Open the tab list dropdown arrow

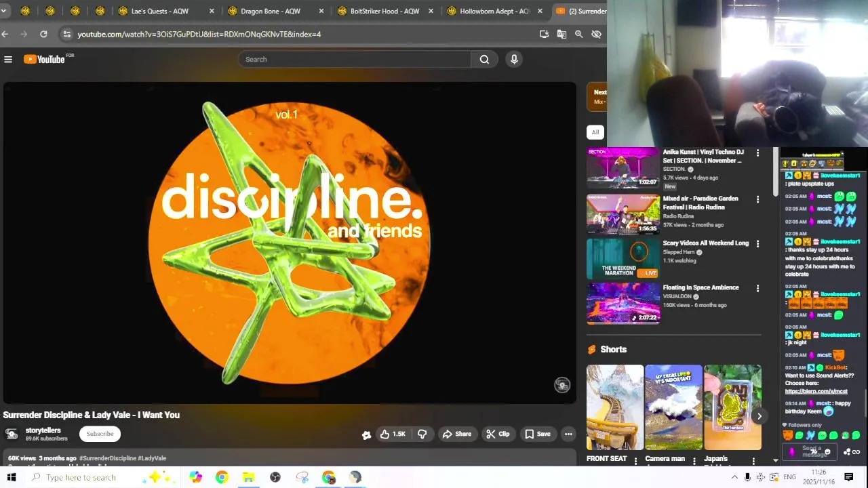pos(3,11)
